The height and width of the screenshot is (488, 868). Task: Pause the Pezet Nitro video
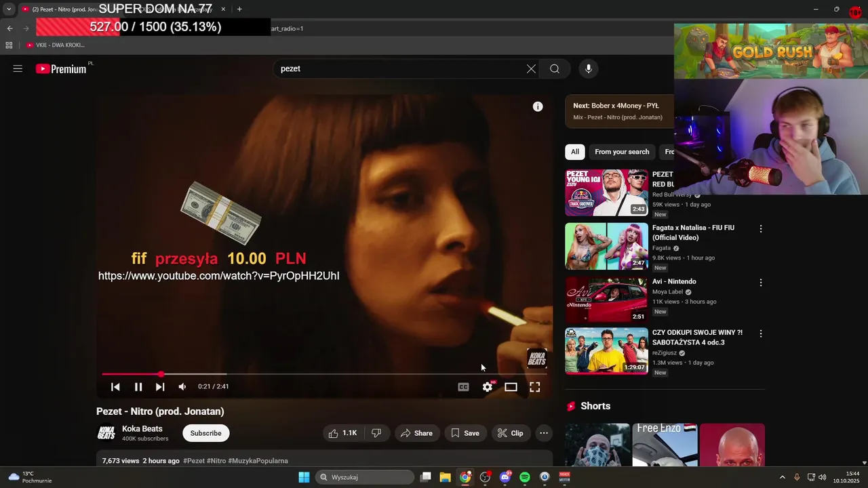coord(138,386)
